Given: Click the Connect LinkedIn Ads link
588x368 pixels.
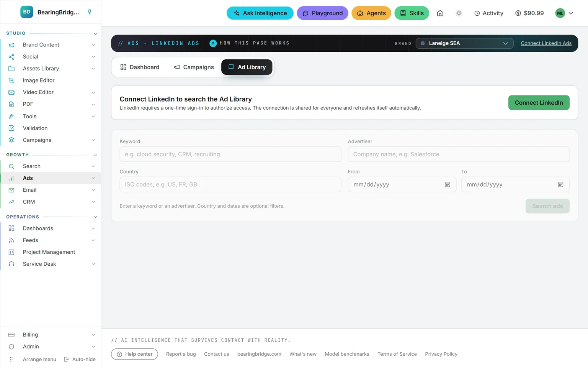Looking at the screenshot, I should click(x=546, y=43).
